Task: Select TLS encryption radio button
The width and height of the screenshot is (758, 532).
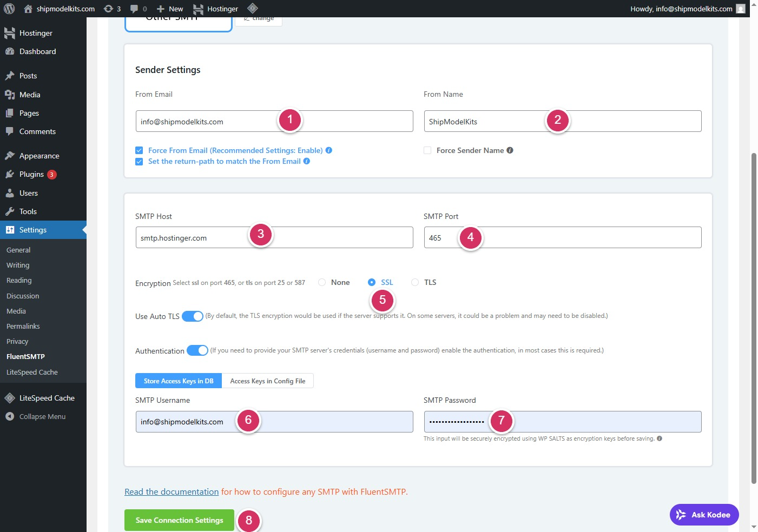Action: [415, 282]
